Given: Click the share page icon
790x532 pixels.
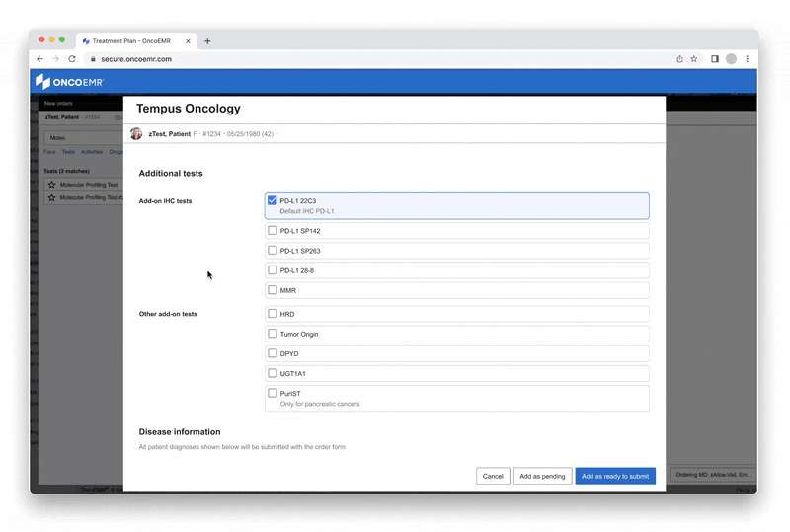Looking at the screenshot, I should (679, 59).
